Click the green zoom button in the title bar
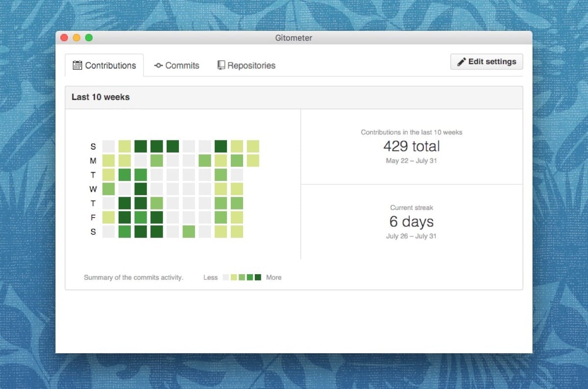Screen dimensions: 588x389 point(89,37)
